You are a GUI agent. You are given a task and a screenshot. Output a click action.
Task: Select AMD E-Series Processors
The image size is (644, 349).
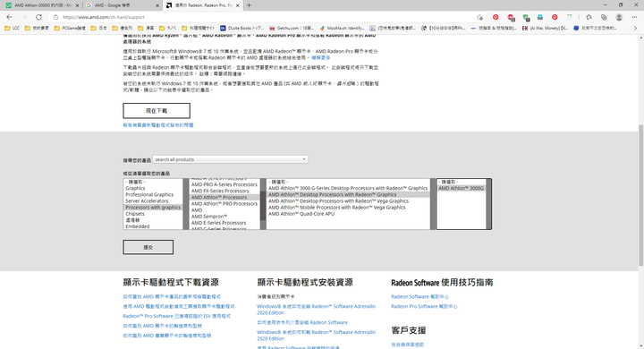tap(218, 223)
